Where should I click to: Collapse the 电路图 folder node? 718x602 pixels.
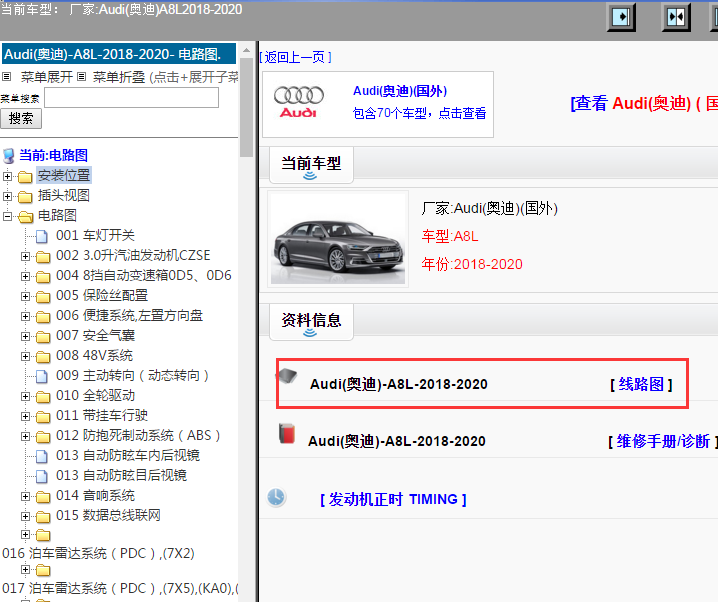pyautogui.click(x=8, y=217)
